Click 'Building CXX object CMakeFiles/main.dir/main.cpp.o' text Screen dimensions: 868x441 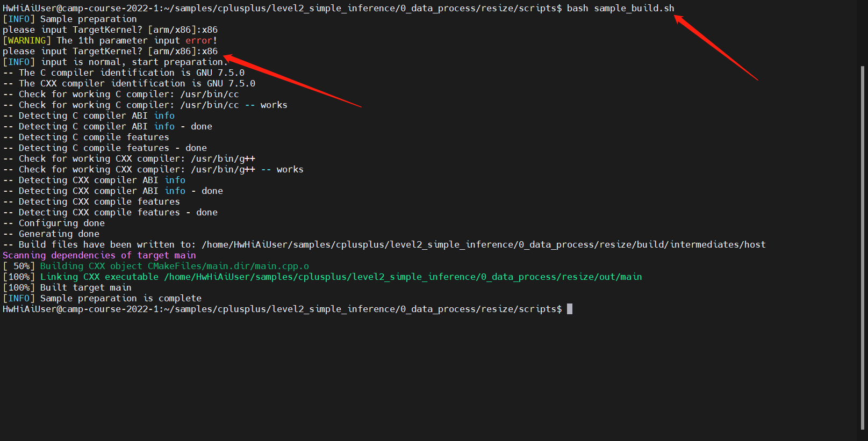[175, 266]
